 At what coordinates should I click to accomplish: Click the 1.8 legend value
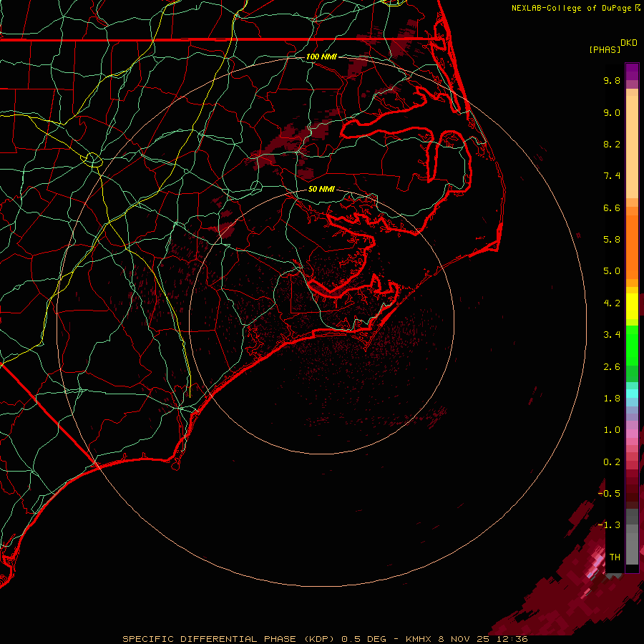(x=612, y=399)
